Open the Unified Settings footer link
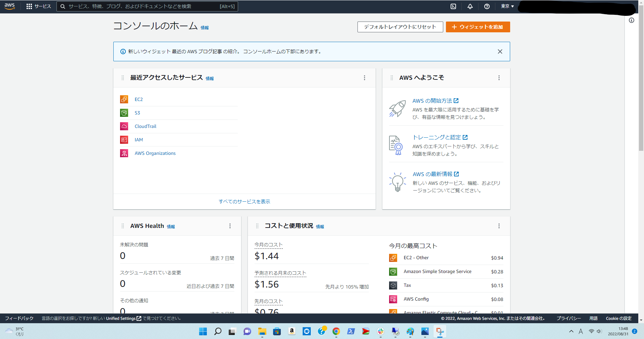 tap(123, 318)
